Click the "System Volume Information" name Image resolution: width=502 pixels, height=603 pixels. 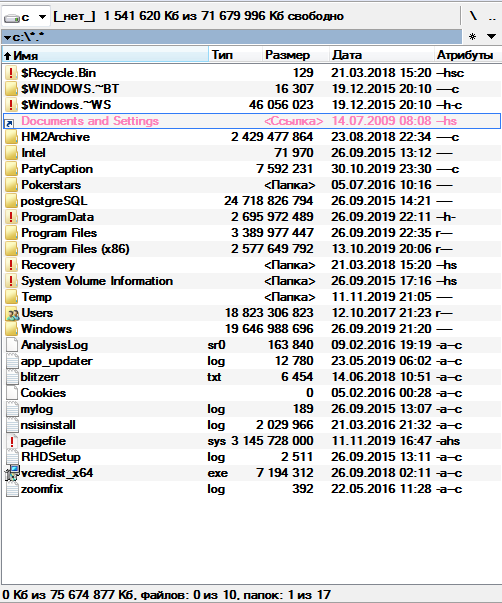click(x=97, y=281)
